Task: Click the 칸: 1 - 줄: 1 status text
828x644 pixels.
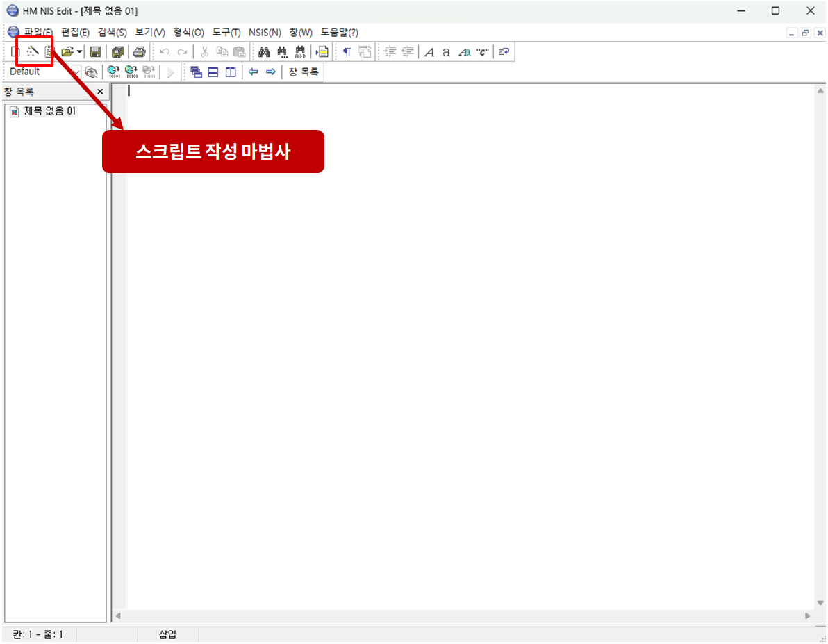Action: [x=38, y=634]
